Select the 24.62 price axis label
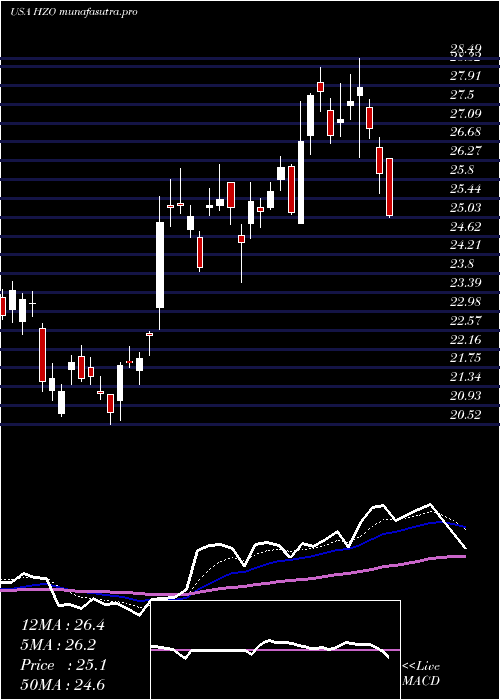The image size is (500, 700). [466, 227]
